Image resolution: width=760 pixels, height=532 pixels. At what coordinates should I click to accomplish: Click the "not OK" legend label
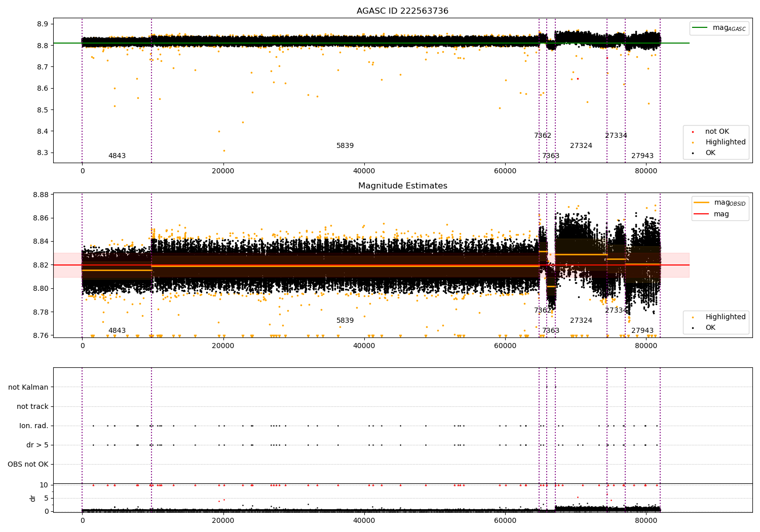coord(717,132)
